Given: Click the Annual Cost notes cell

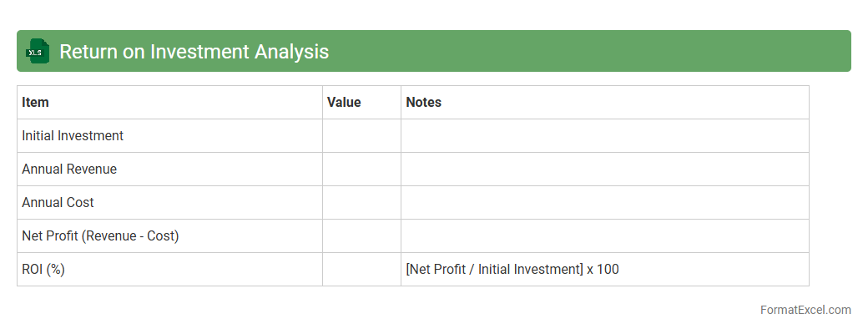Looking at the screenshot, I should tap(604, 203).
